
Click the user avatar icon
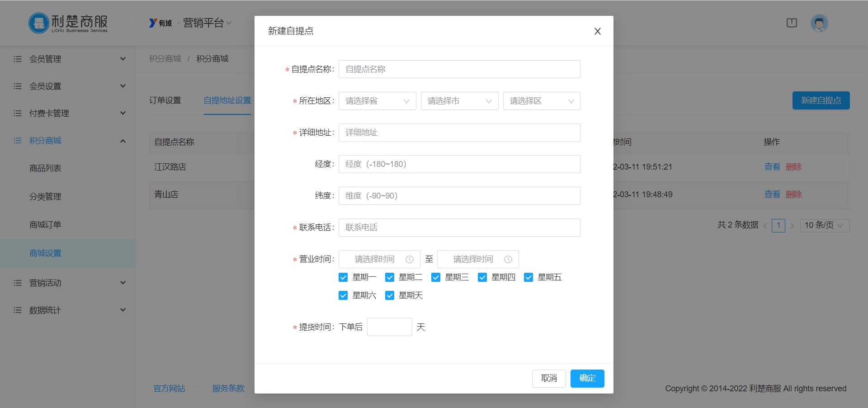point(819,23)
